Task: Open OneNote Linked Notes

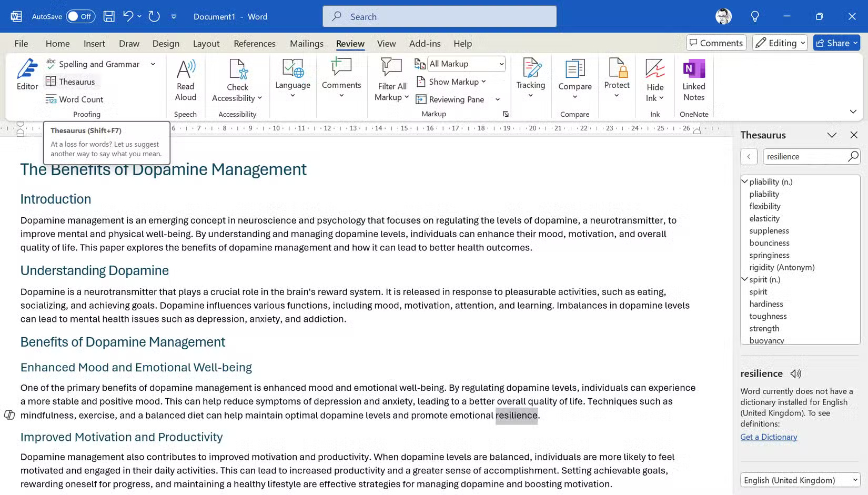Action: click(694, 79)
